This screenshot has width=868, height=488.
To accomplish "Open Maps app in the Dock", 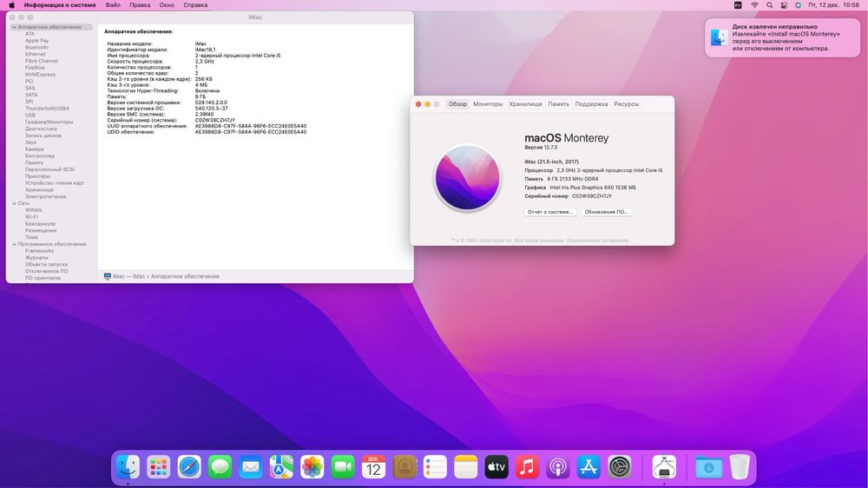I will 281,467.
